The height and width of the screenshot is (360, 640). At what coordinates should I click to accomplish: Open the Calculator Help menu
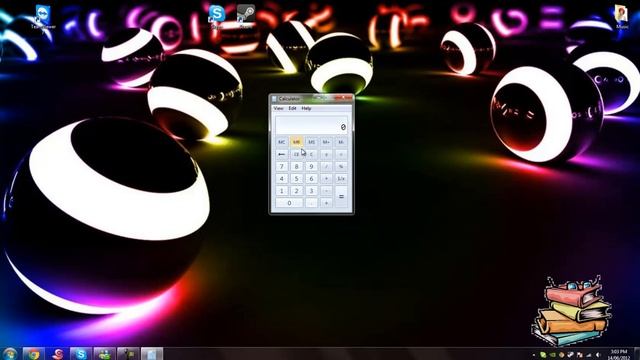(x=306, y=109)
